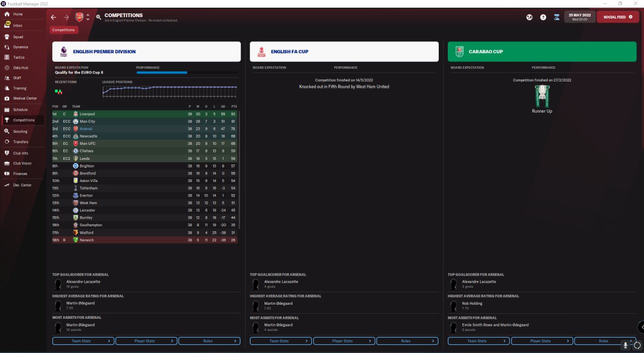Click the microphone icon at bottom right

[x=625, y=345]
